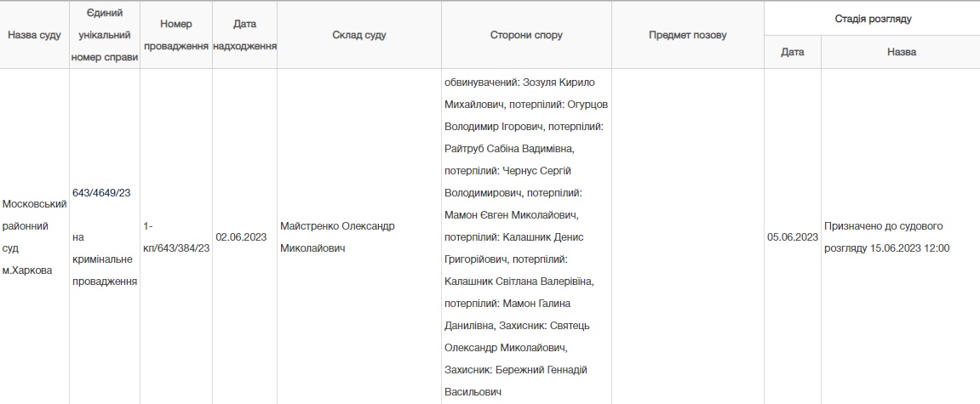The image size is (980, 404).
Task: Select the 'Стадія розгляду' group header
Action: pyautogui.click(x=872, y=19)
